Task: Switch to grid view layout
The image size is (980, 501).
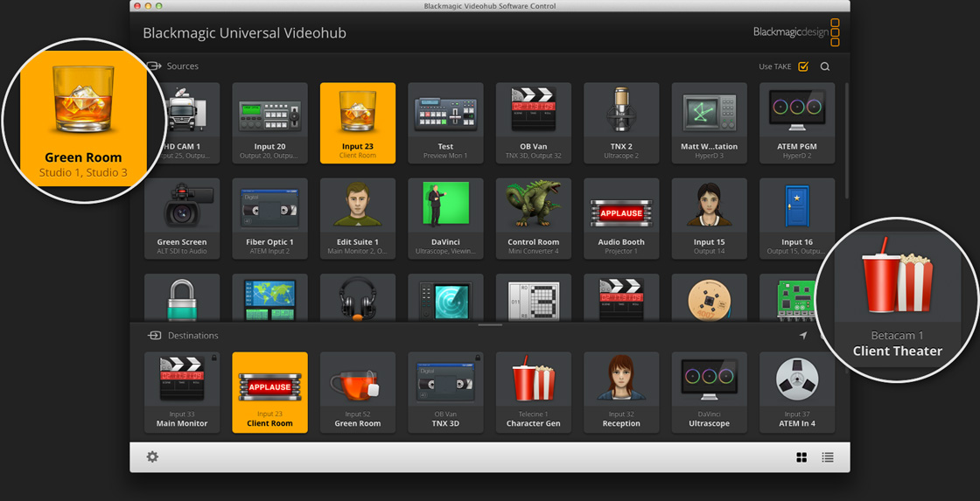Action: click(x=801, y=457)
